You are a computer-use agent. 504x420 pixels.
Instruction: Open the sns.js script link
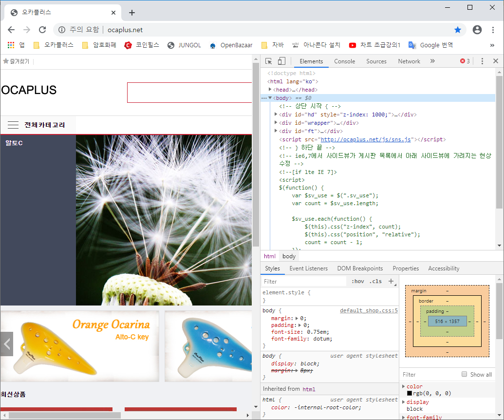(366, 139)
